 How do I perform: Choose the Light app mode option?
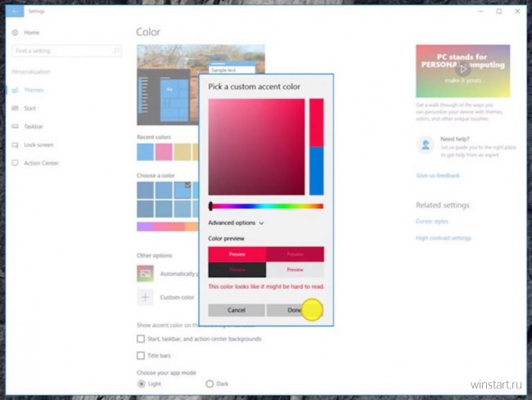pos(141,384)
